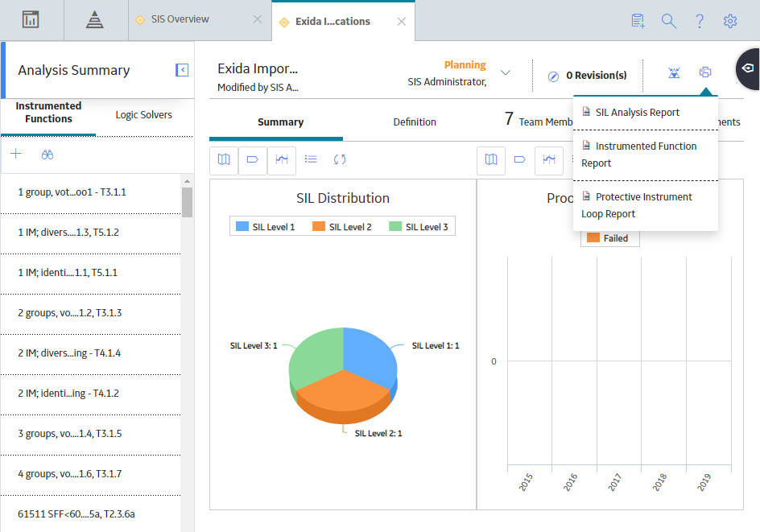Click the list view icon in SIL Distribution toolbar
The width and height of the screenshot is (760, 532).
311,159
